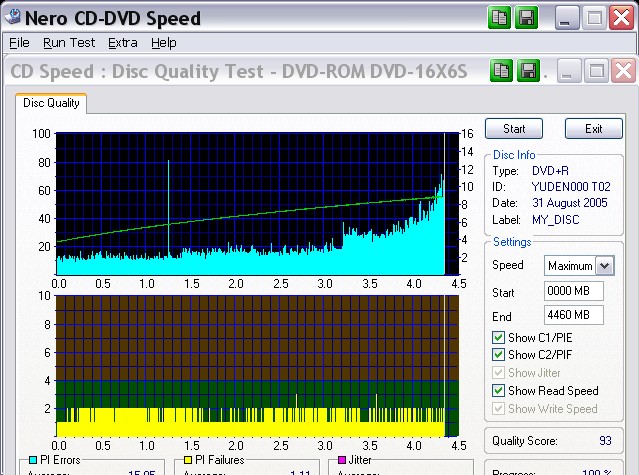Screen dimensions: 639x475
Task: Click the magenta Jitter color swatch
Action: pyautogui.click(x=342, y=460)
